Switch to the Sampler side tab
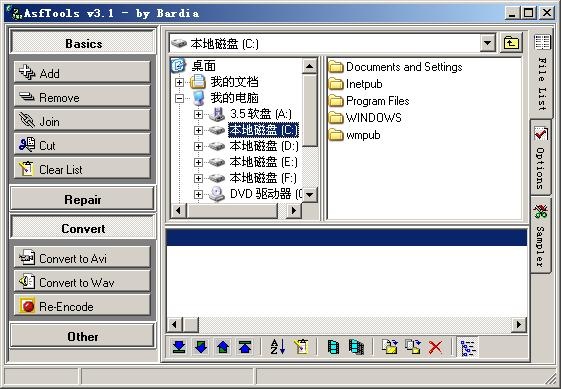 [x=540, y=236]
